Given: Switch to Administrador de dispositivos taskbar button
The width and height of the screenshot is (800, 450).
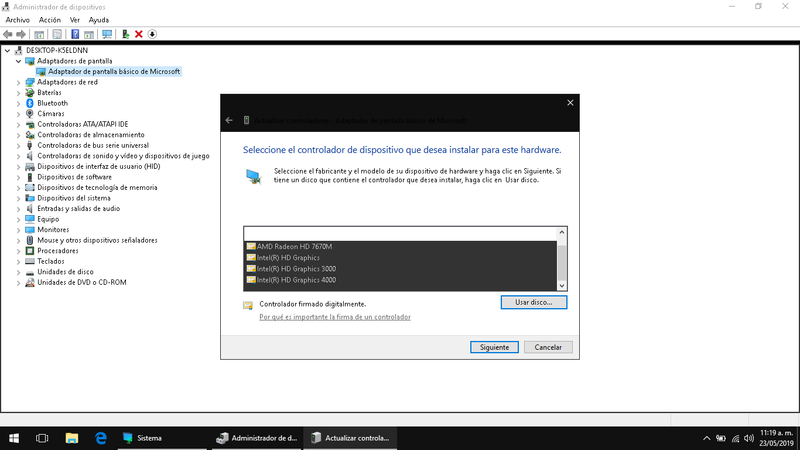Looking at the screenshot, I should click(257, 438).
